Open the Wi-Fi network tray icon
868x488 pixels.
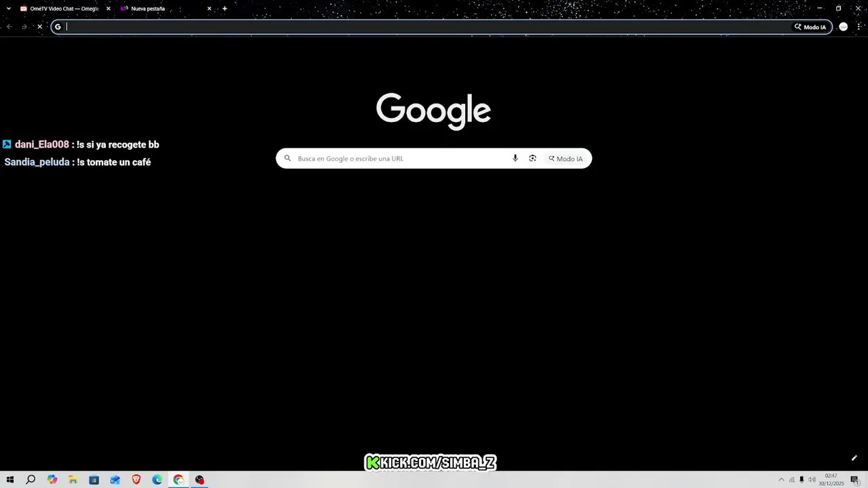pyautogui.click(x=791, y=480)
